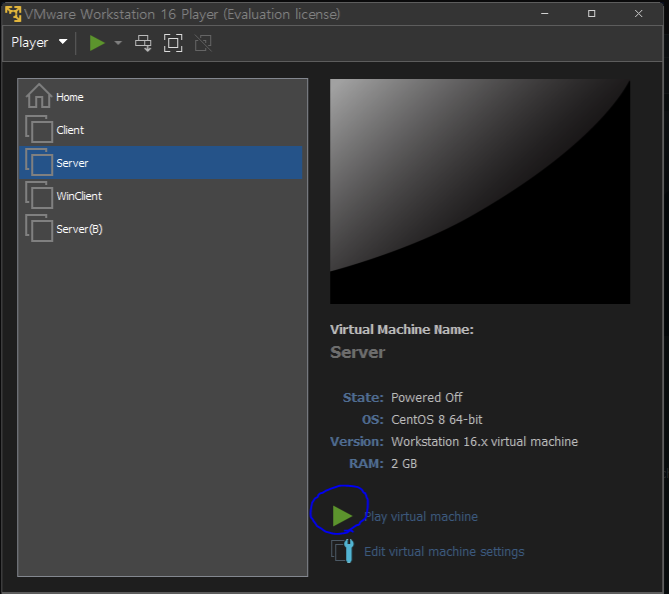This screenshot has width=669, height=594.
Task: Click the 'CentOS 8 64-bit' text
Action: click(437, 419)
